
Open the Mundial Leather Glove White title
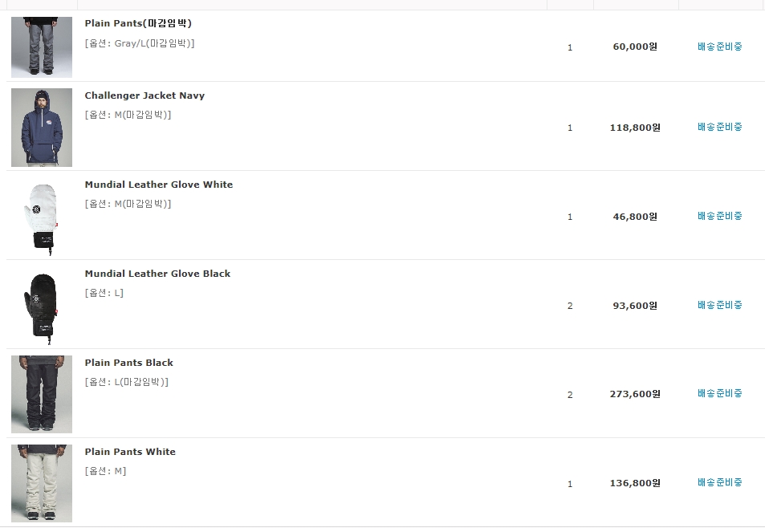pyautogui.click(x=159, y=185)
